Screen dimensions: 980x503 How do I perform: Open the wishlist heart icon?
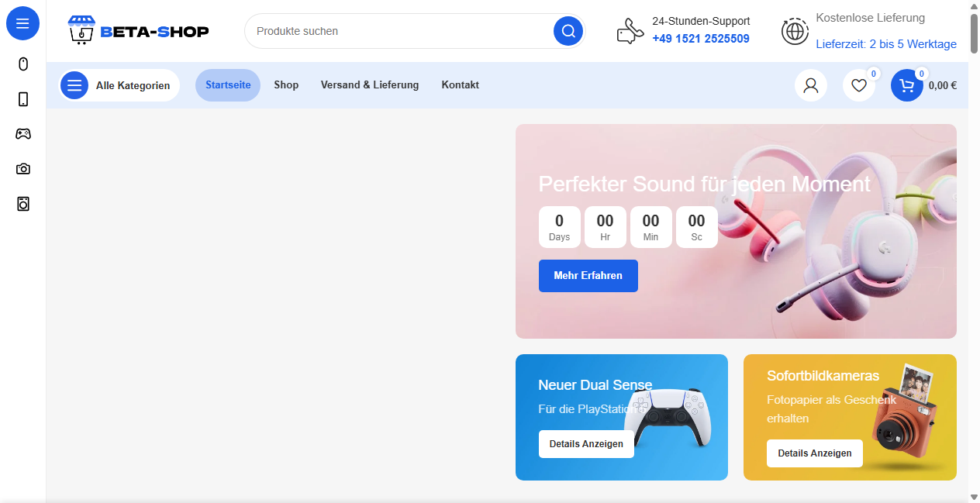tap(859, 85)
